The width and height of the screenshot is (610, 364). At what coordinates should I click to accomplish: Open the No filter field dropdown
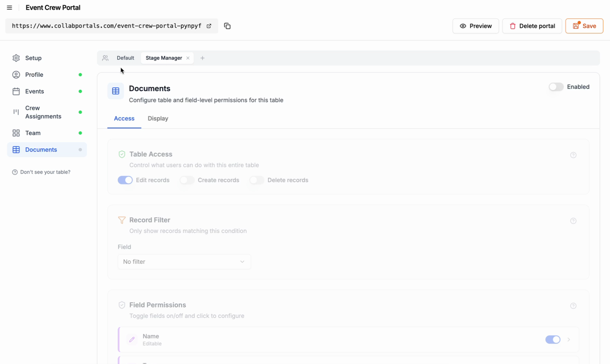pos(184,261)
